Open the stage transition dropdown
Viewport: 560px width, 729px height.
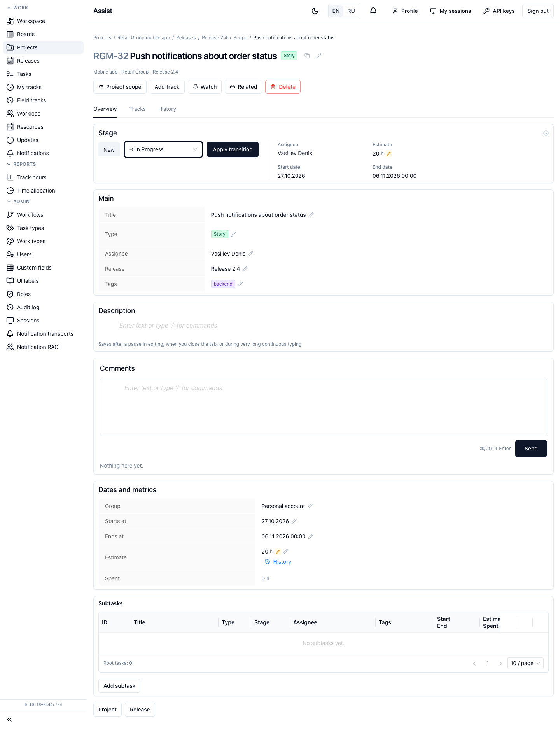coord(163,149)
